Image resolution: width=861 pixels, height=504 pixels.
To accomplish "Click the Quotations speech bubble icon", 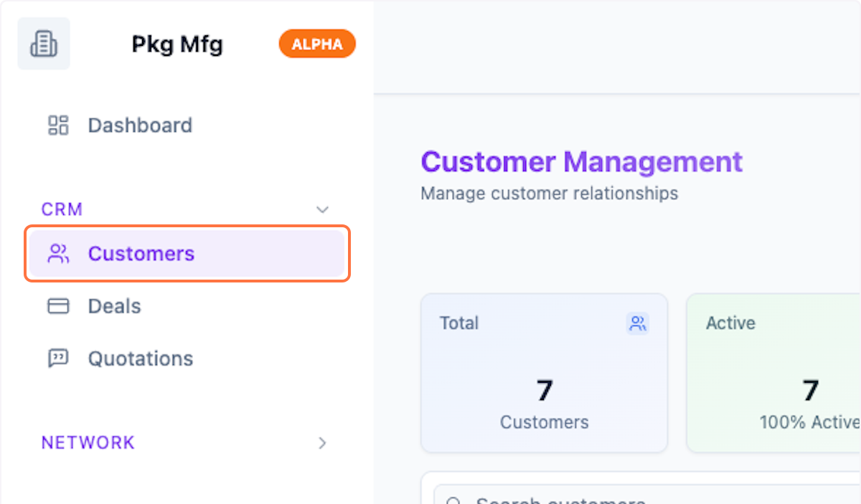I will pos(58,358).
